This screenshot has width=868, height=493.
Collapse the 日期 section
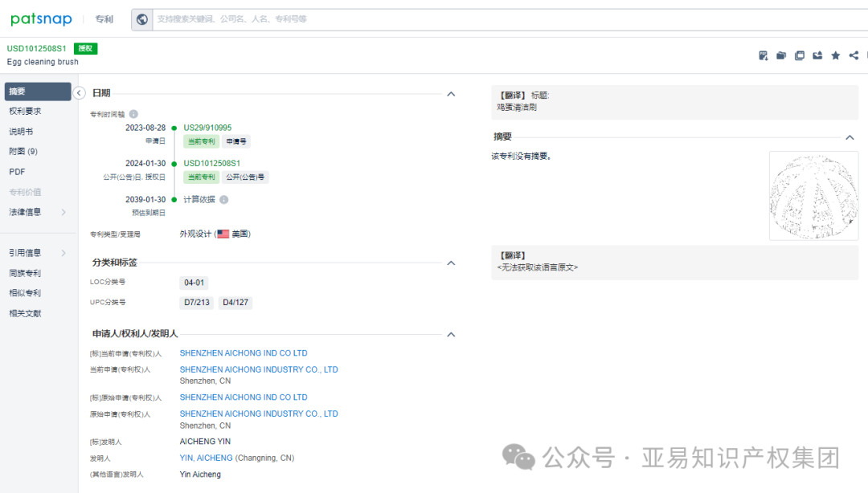pos(451,93)
